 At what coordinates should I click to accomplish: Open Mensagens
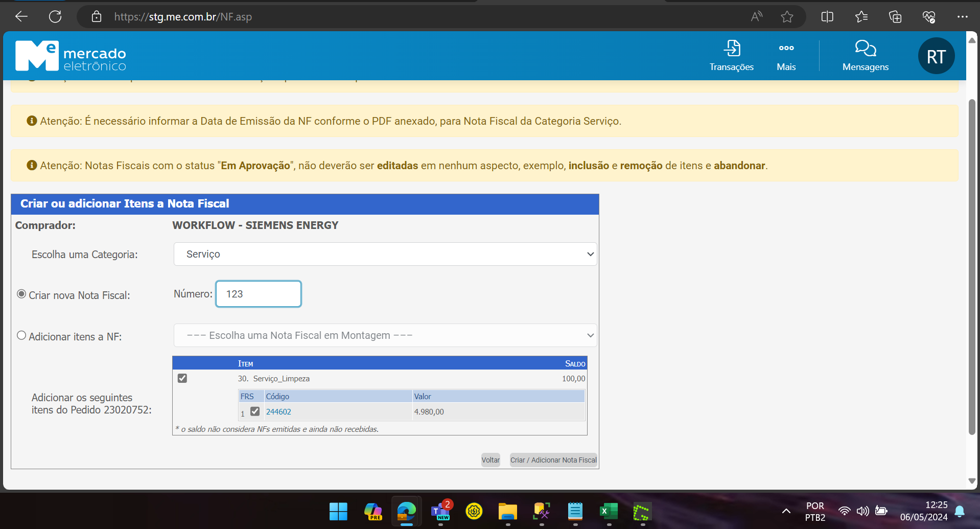(x=866, y=56)
